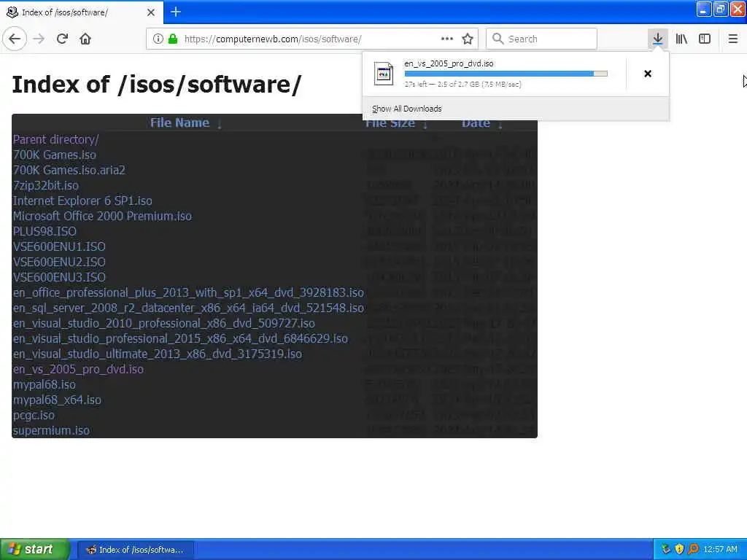Image resolution: width=747 pixels, height=560 pixels.
Task: Click VSE600ENU3.ISO link
Action: tap(59, 276)
